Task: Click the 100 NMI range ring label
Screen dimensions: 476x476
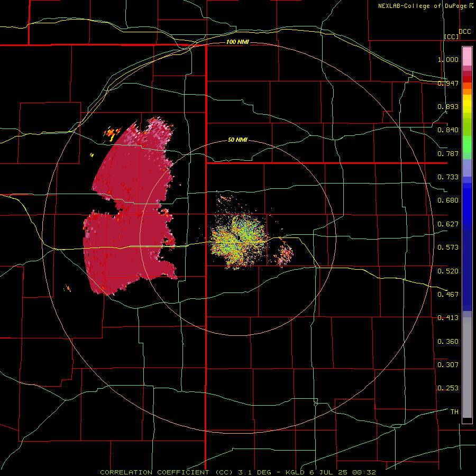Action: (x=237, y=42)
